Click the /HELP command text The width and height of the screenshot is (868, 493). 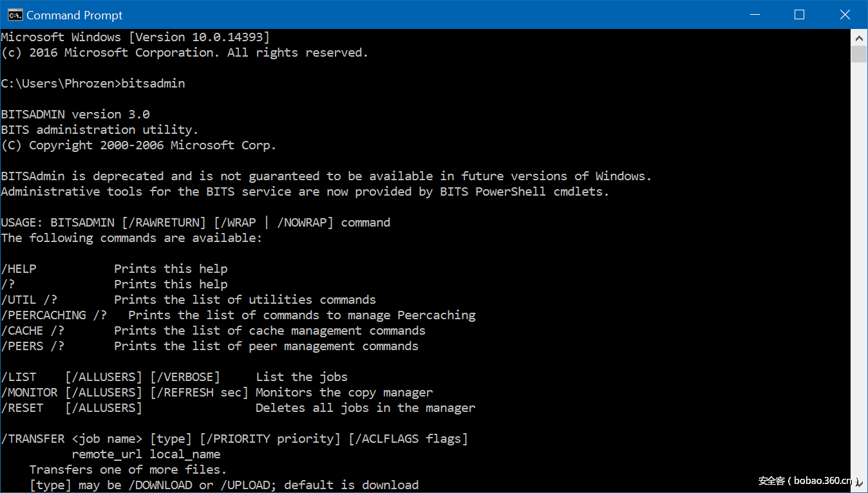click(19, 269)
